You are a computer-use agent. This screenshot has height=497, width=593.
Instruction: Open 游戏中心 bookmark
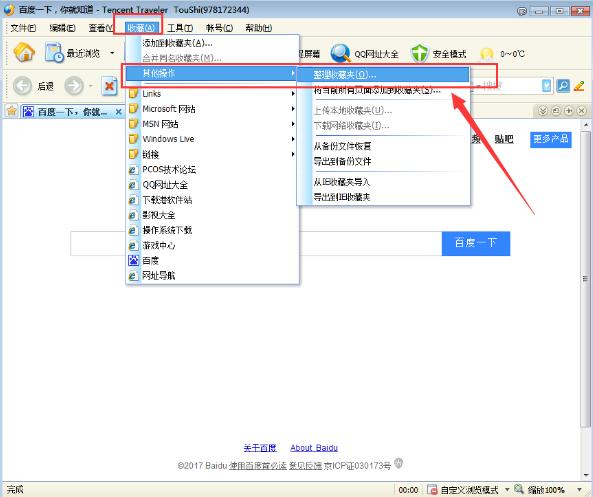212,245
